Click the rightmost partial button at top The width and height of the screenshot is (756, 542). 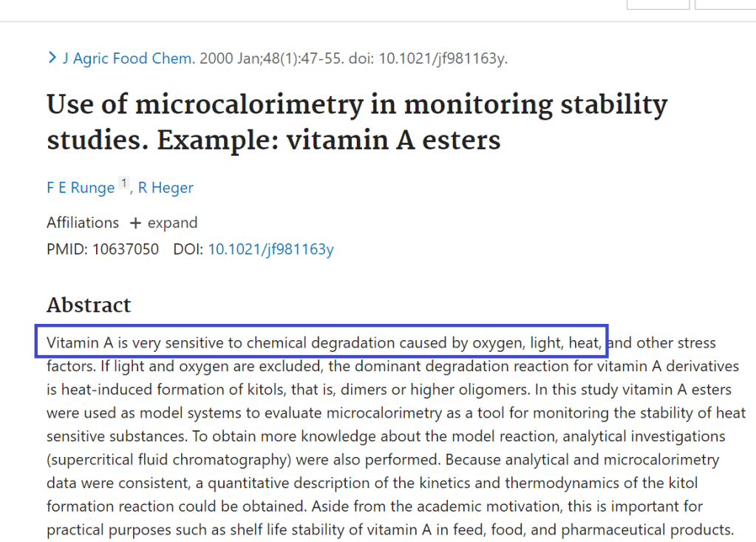[725, 4]
